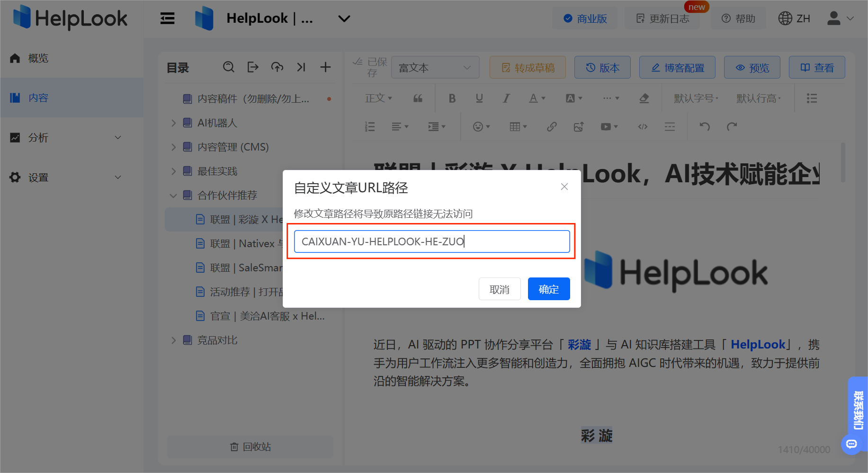The height and width of the screenshot is (473, 868).
Task: Expand the 分析 sidebar menu
Action: click(x=72, y=137)
